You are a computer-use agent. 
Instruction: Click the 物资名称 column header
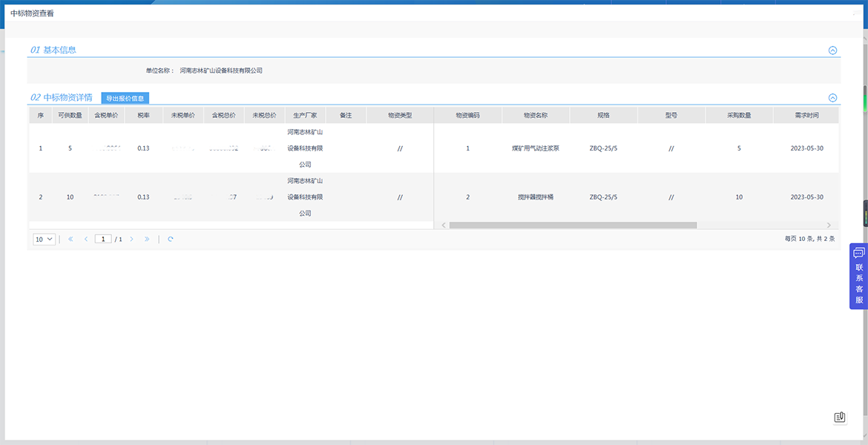535,116
